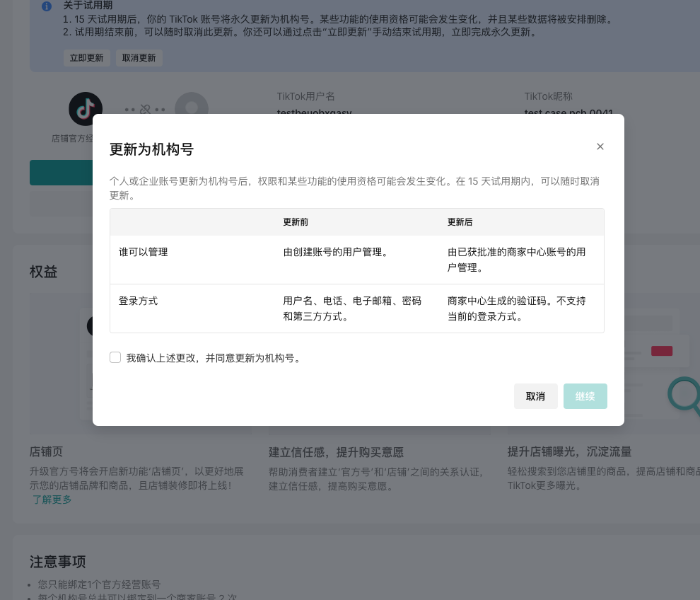The image size is (700, 600).
Task: Select the 更新后 column header
Action: pos(460,222)
